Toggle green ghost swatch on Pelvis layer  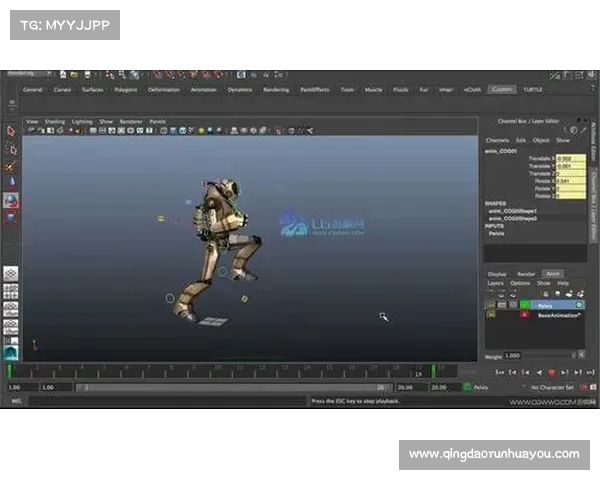click(x=525, y=305)
